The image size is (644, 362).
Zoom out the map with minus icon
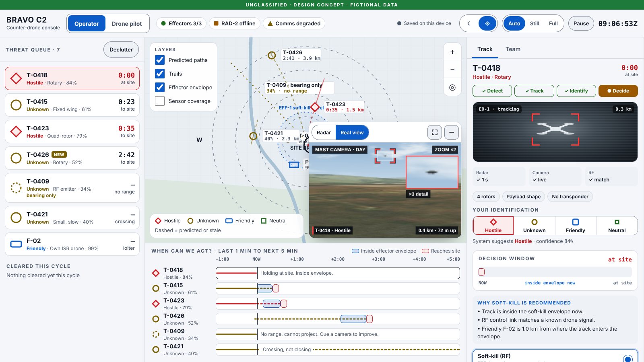pyautogui.click(x=452, y=70)
